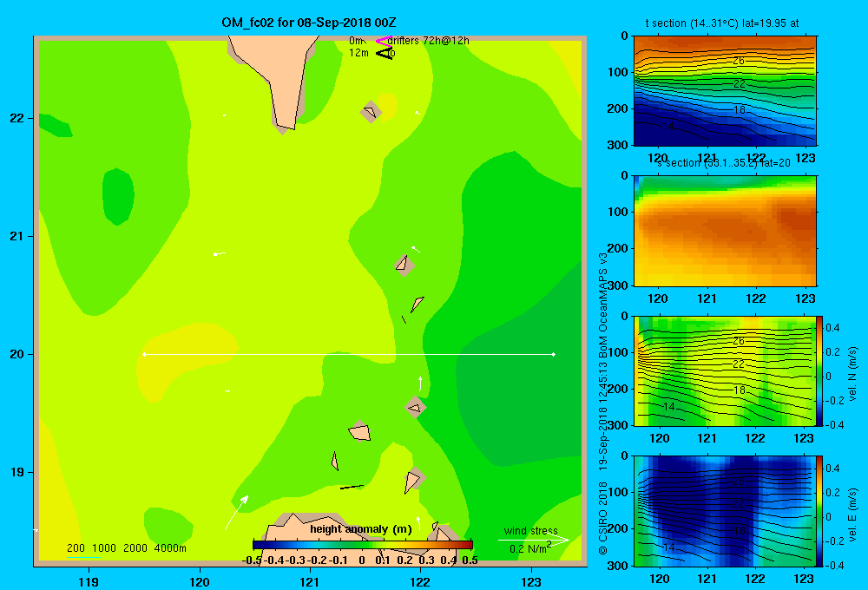Click the '200 1000 2000 4000m' depth legend
This screenshot has height=590, width=868.
point(126,548)
